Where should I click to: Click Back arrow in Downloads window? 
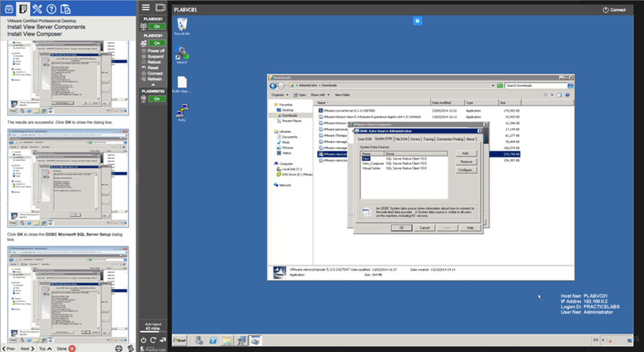[273, 86]
